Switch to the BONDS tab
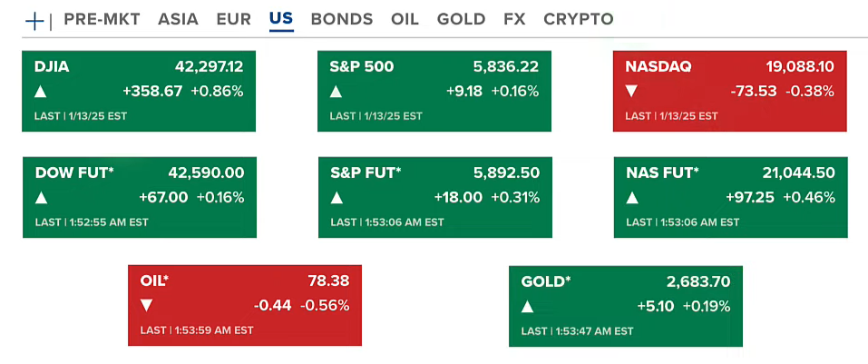Image resolution: width=868 pixels, height=364 pixels. point(341,19)
